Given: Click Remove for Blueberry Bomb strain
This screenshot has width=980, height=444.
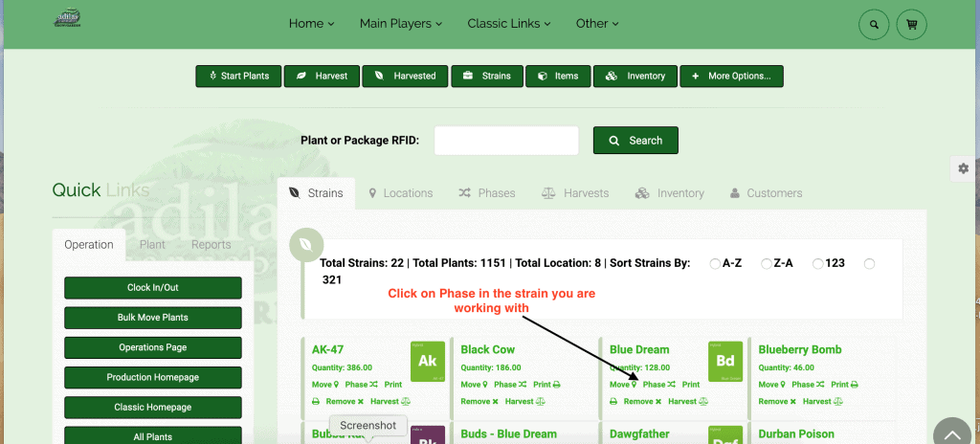Looking at the screenshot, I should coord(777,402).
